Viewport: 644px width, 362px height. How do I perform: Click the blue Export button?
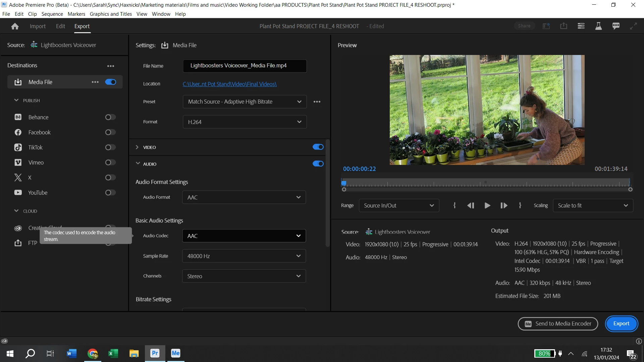621,324
